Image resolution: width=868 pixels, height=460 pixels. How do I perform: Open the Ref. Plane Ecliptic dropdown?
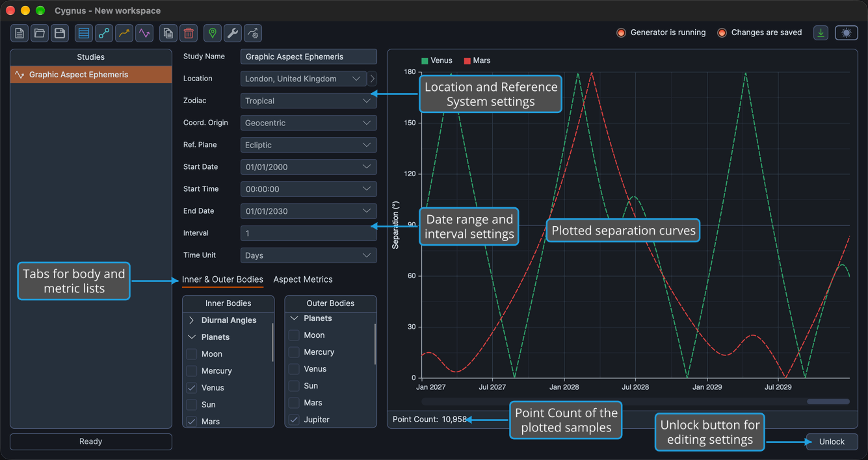tap(309, 145)
